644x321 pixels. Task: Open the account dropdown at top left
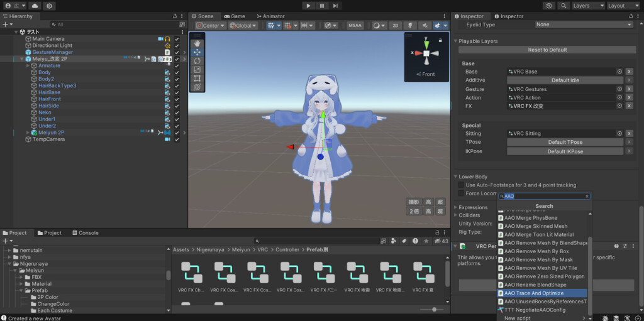(x=15, y=6)
